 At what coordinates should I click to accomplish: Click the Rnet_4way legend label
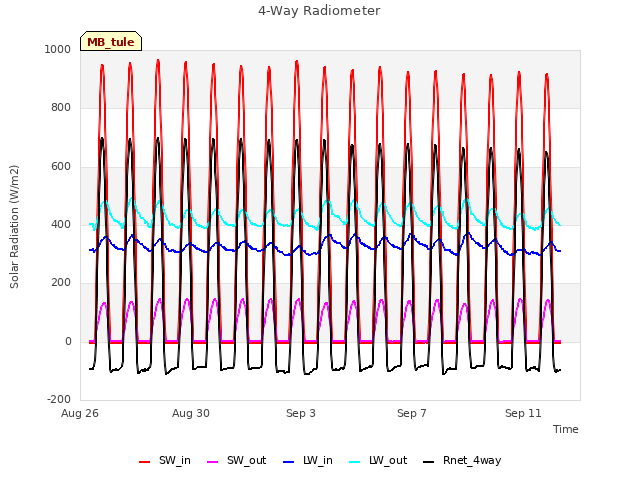tap(472, 461)
